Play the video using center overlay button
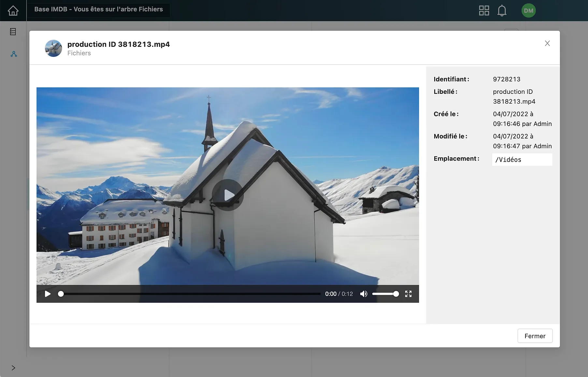Viewport: 588px width, 377px height. [x=228, y=195]
